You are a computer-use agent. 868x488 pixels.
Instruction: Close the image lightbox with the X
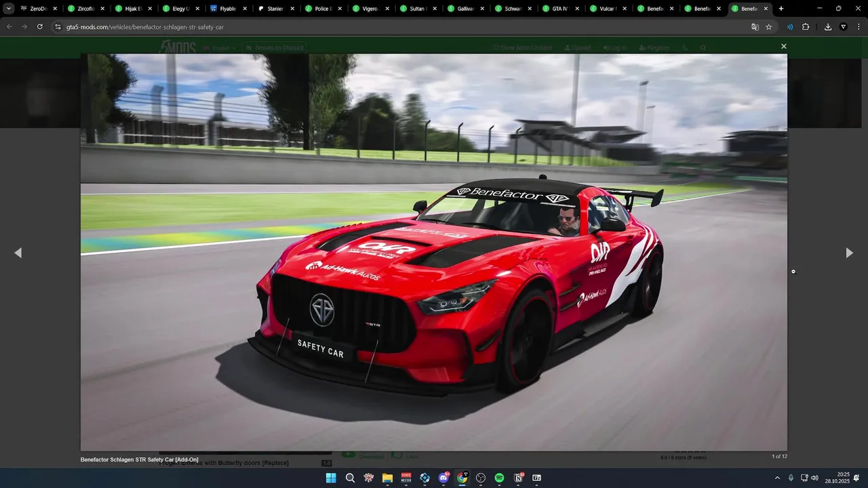pyautogui.click(x=783, y=47)
